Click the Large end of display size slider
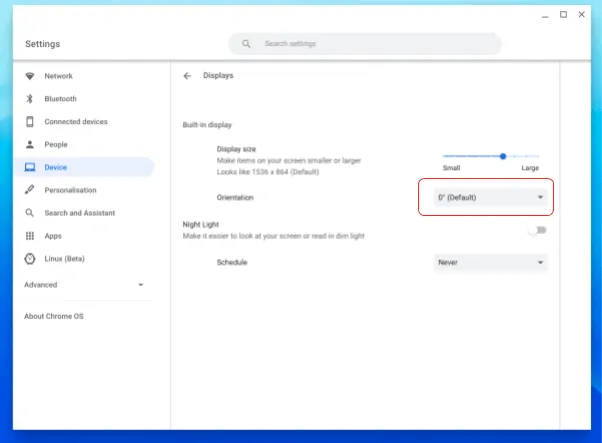The image size is (602, 443). click(x=530, y=168)
